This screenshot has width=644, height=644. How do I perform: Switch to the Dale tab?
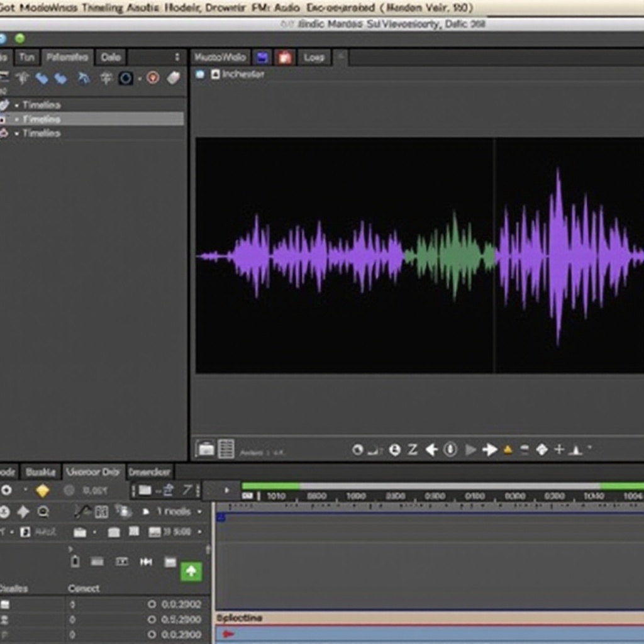(x=111, y=57)
